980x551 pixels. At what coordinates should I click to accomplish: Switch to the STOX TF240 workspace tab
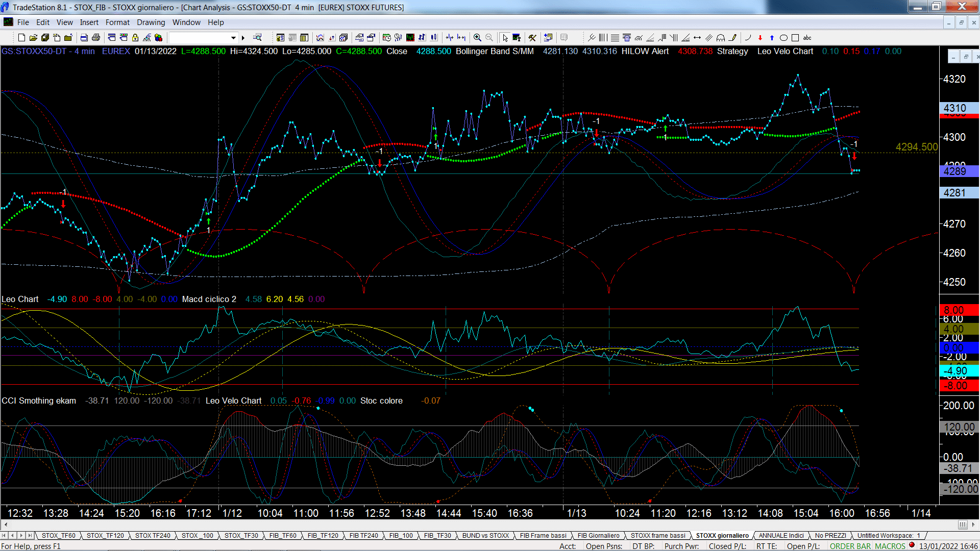[153, 536]
